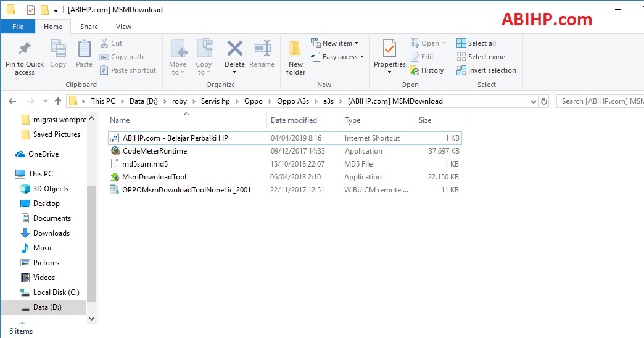Screen dimensions: 644x338
Task: Click Servis hp in address path
Action: coord(215,101)
